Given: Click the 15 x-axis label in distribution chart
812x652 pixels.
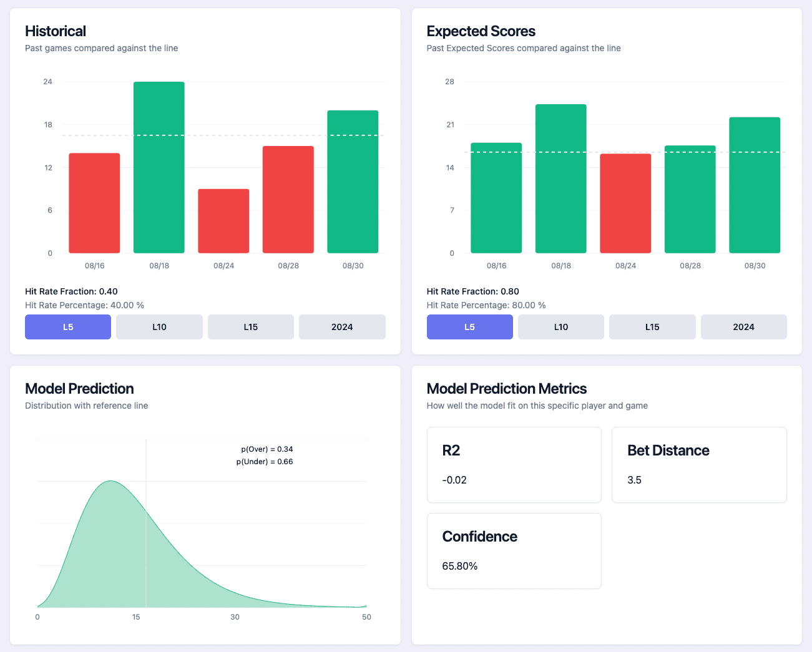Looking at the screenshot, I should 136,617.
